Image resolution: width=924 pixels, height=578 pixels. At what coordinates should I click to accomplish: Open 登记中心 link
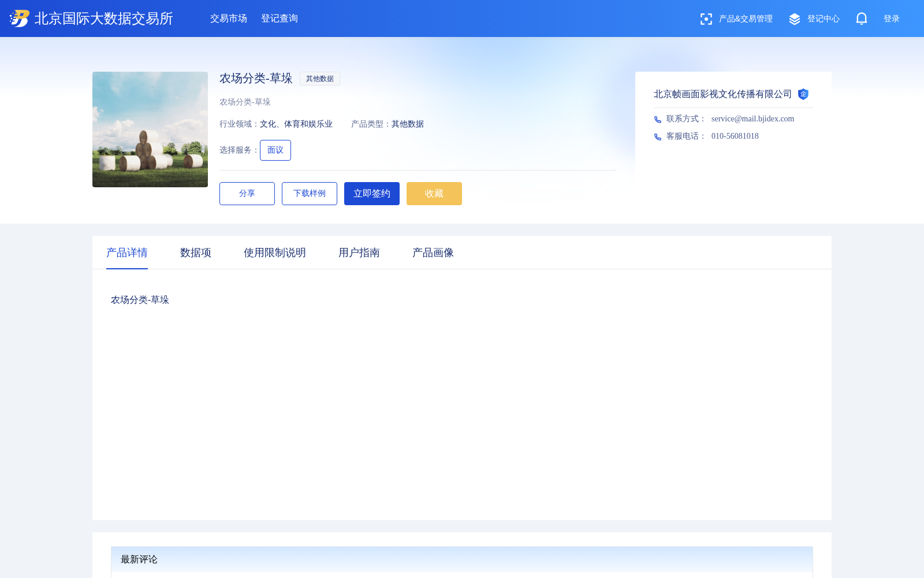pos(824,19)
